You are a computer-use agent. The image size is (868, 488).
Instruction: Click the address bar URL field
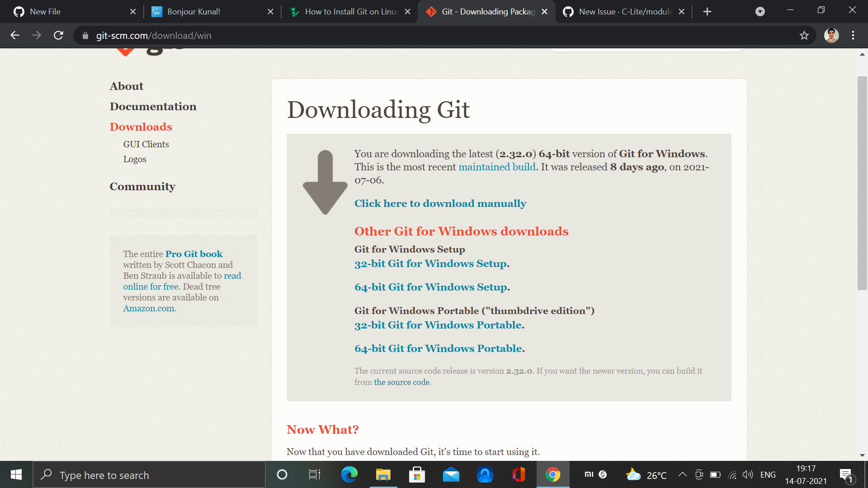(407, 36)
